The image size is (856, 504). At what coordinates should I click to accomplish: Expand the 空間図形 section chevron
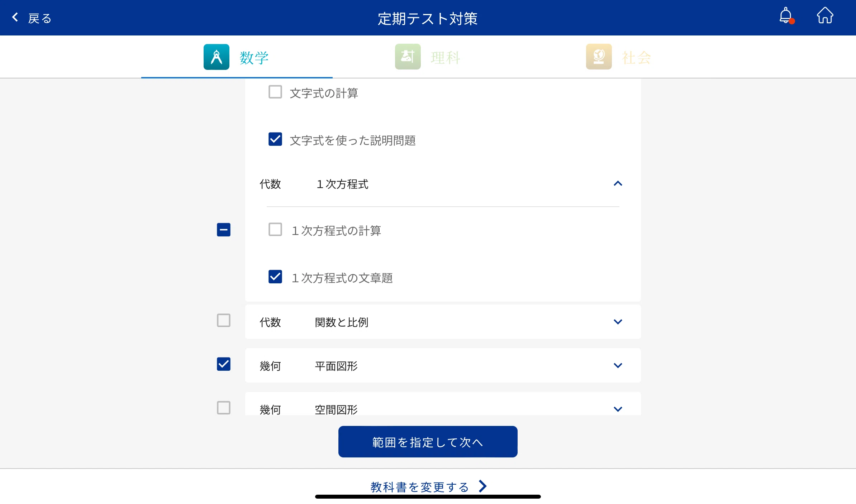[x=618, y=409]
